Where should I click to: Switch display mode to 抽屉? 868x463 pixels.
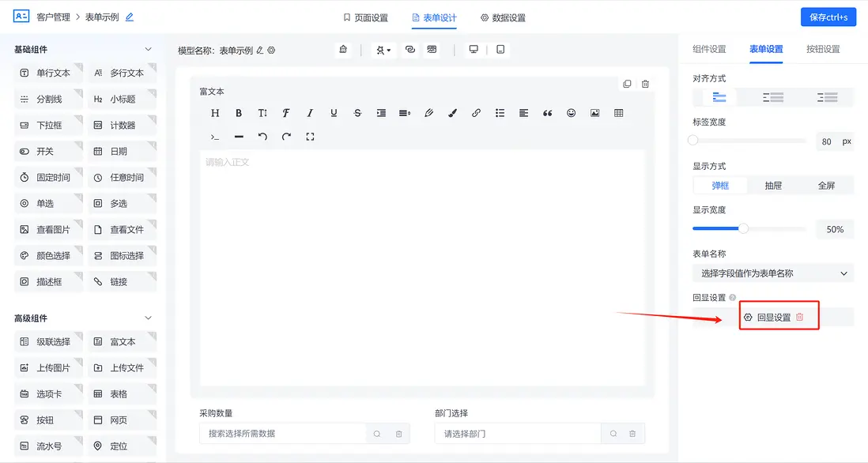tap(772, 184)
